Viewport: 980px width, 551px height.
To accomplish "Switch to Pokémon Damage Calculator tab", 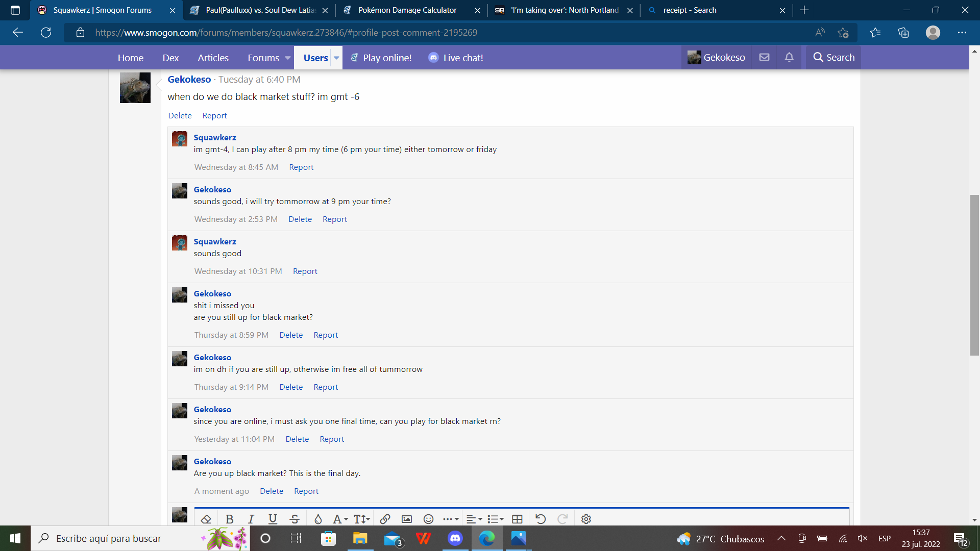I will tap(407, 10).
